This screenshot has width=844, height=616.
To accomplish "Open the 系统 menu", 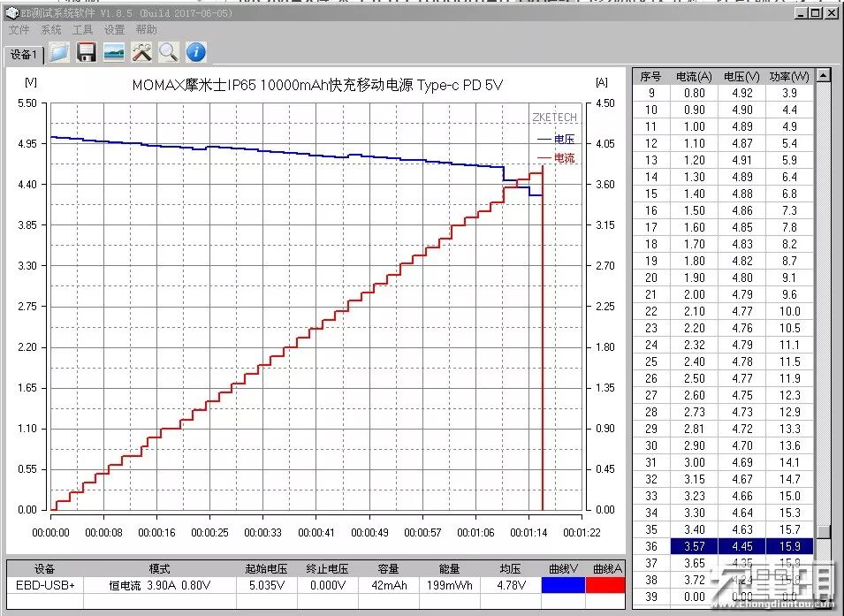I will (51, 30).
